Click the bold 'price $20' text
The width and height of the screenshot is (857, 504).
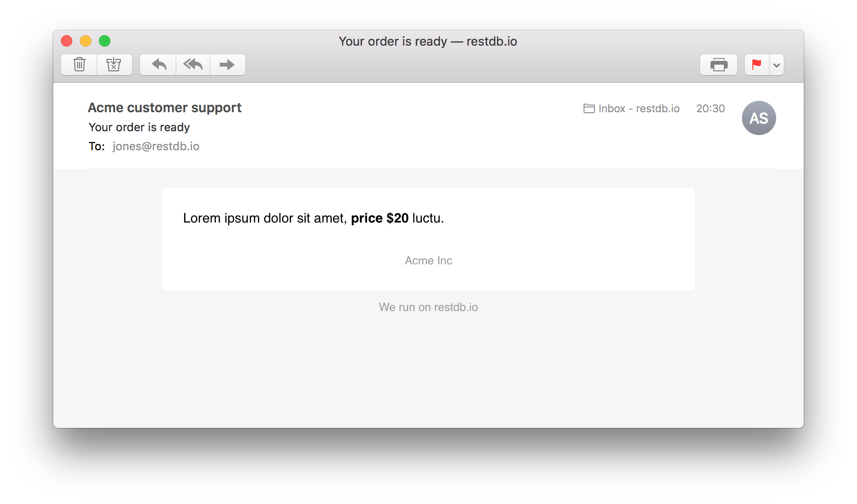(x=380, y=218)
